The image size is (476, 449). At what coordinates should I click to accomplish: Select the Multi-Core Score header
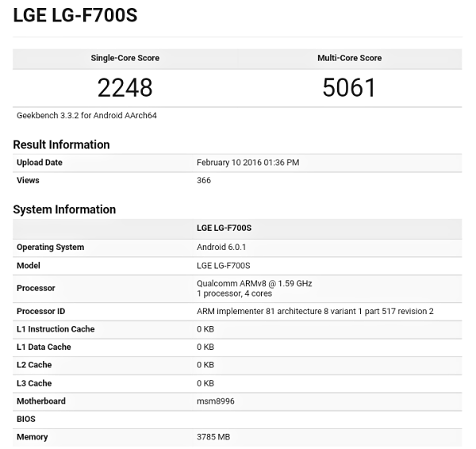click(349, 58)
